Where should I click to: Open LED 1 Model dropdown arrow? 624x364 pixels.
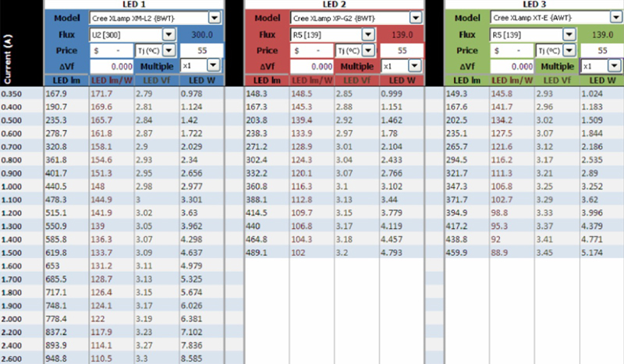pos(214,18)
